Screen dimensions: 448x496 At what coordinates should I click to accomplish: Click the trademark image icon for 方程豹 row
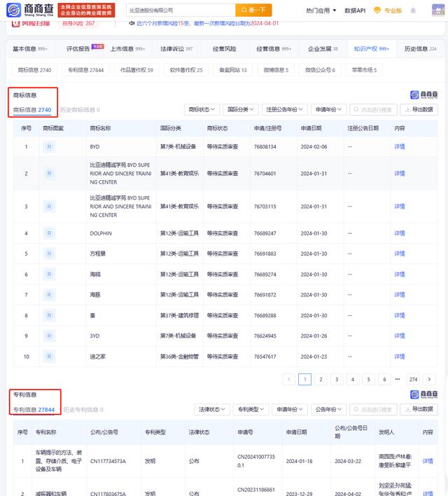click(x=48, y=254)
